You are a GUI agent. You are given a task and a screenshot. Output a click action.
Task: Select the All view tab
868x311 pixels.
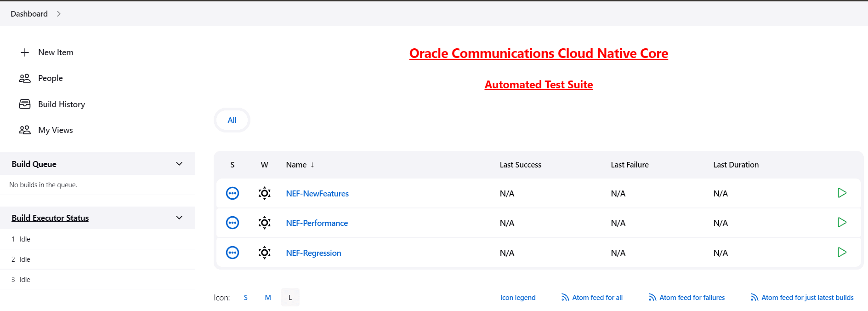click(232, 120)
